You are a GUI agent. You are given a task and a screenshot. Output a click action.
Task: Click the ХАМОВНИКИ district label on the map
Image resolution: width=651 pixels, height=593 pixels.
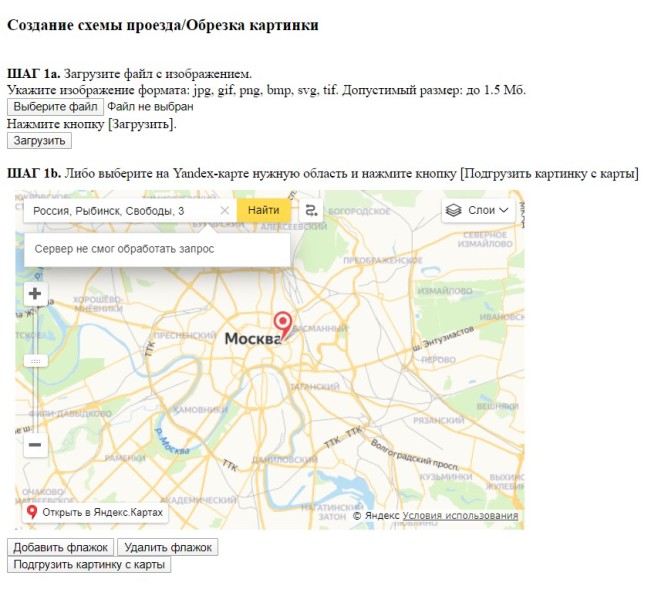coord(200,410)
